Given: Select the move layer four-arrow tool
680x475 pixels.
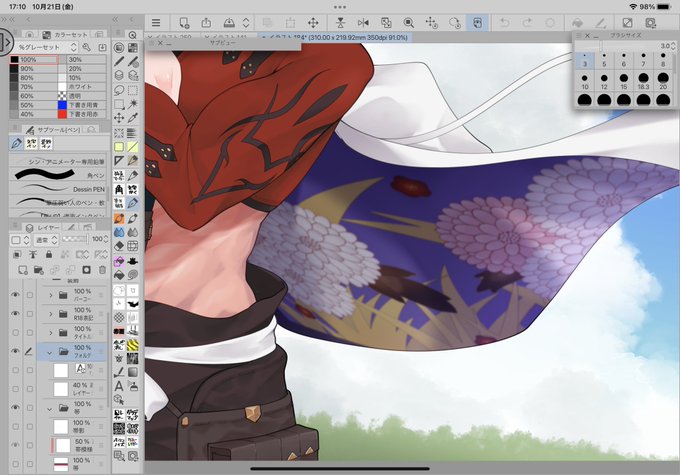Looking at the screenshot, I should point(119,118).
